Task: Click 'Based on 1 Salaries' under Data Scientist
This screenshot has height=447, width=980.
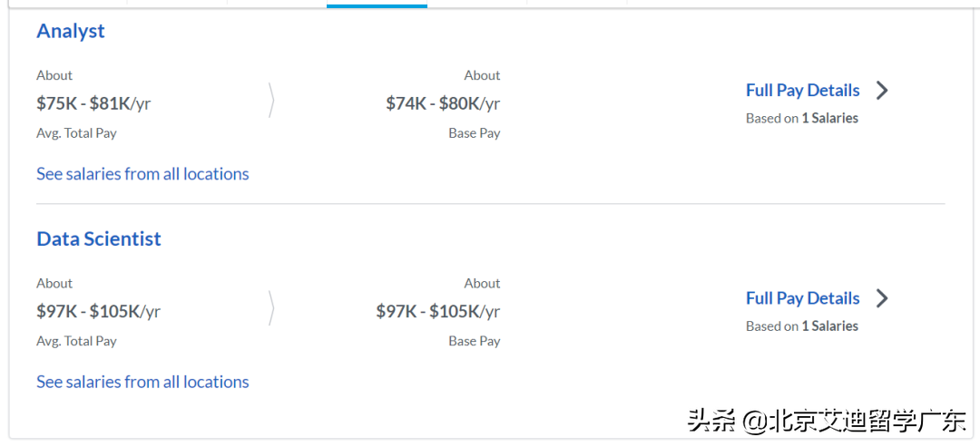Action: click(x=801, y=326)
